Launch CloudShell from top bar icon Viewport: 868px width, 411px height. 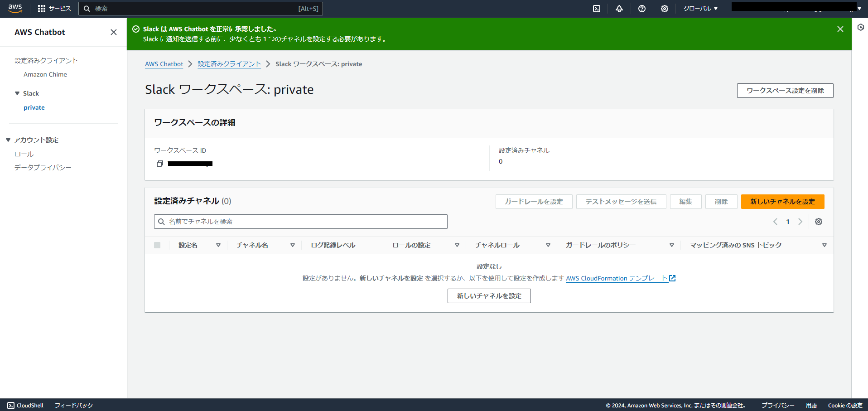(x=597, y=9)
